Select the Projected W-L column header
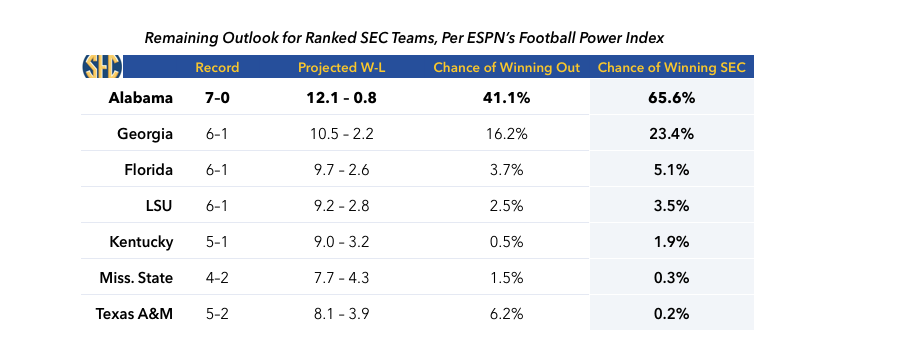Screen dimensions: 900x360 tap(342, 68)
